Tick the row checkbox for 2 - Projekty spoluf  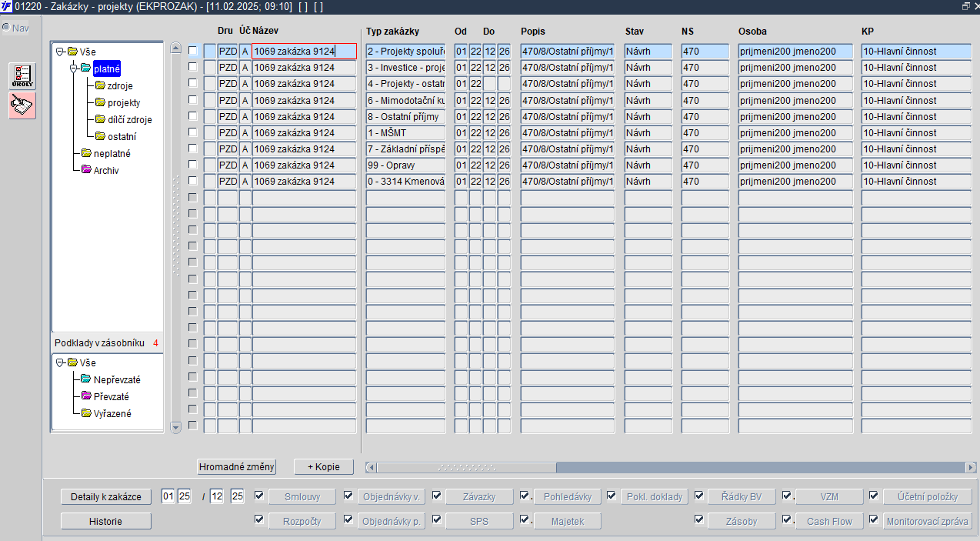[192, 51]
